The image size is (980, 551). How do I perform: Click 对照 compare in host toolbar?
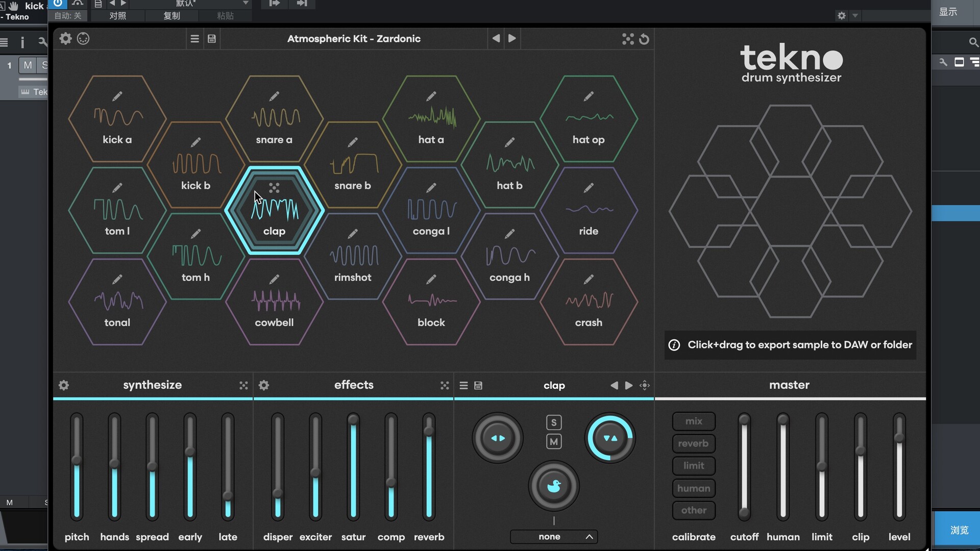(x=117, y=16)
